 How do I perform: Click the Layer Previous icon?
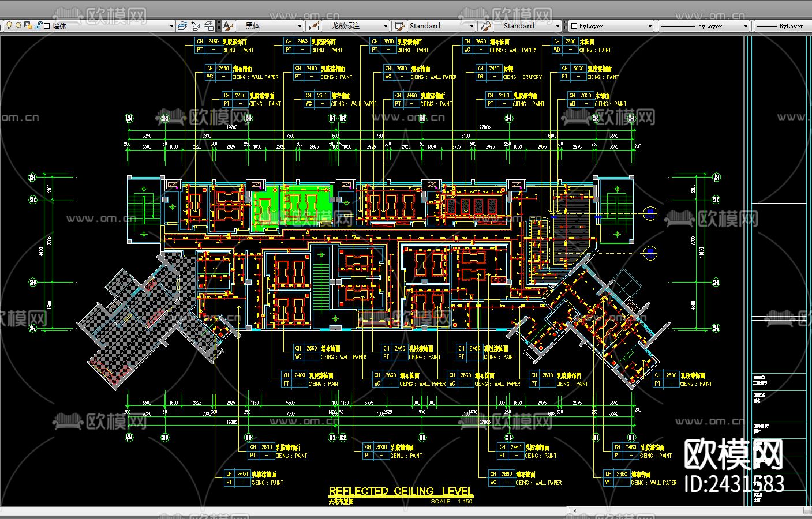coord(196,26)
